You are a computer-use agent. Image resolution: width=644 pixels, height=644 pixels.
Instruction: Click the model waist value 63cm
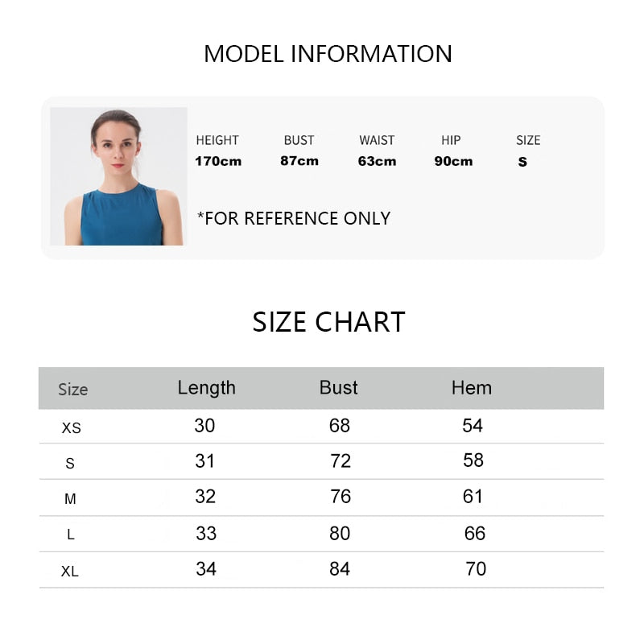click(377, 161)
